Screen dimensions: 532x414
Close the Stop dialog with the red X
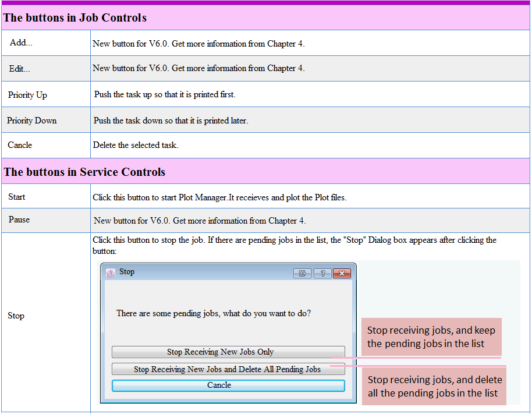pos(342,273)
